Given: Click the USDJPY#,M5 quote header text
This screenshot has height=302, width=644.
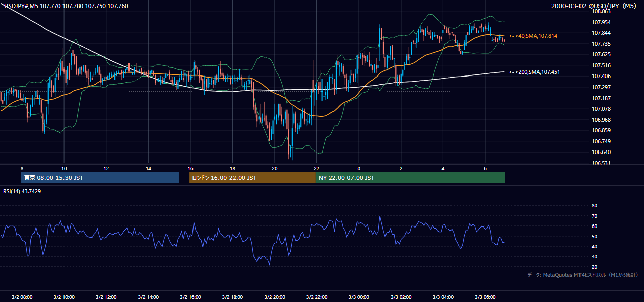Looking at the screenshot, I should pyautogui.click(x=66, y=6).
